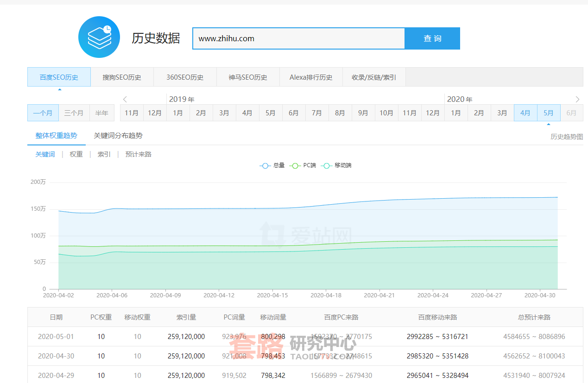Click the 2020-05-01 date cell
Image resolution: width=588 pixels, height=383 pixels.
tap(56, 337)
